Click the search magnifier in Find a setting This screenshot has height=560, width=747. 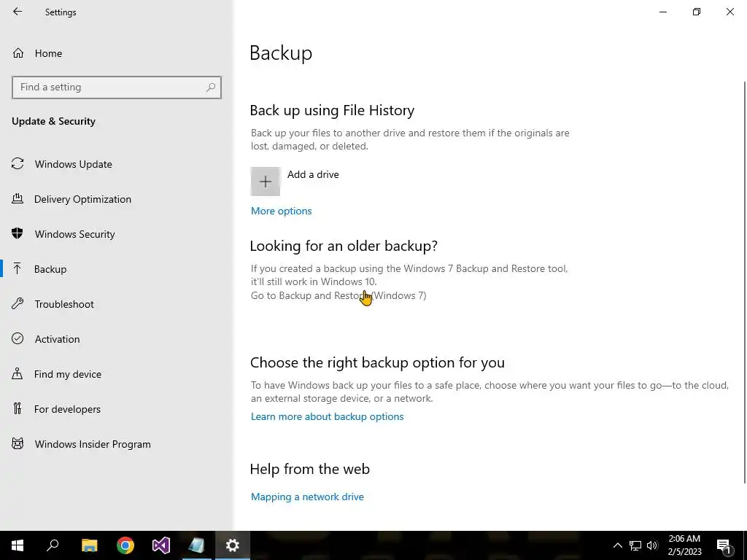pyautogui.click(x=211, y=87)
